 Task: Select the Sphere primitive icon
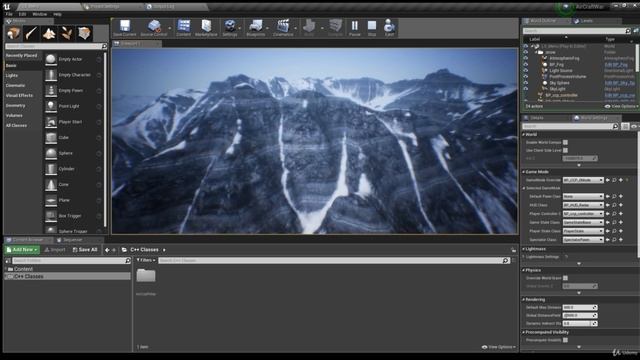pos(51,153)
